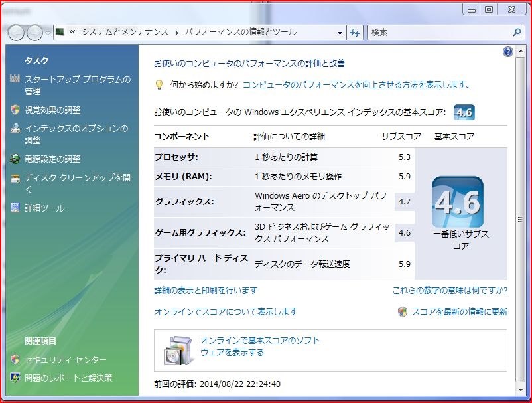Viewport: 532px width, 403px height.
Task: Click the power settings icon in the sidebar
Action: coord(15,159)
